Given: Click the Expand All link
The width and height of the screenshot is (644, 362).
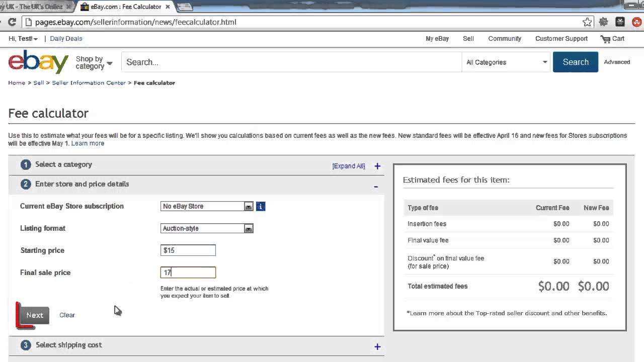Looking at the screenshot, I should [x=349, y=166].
